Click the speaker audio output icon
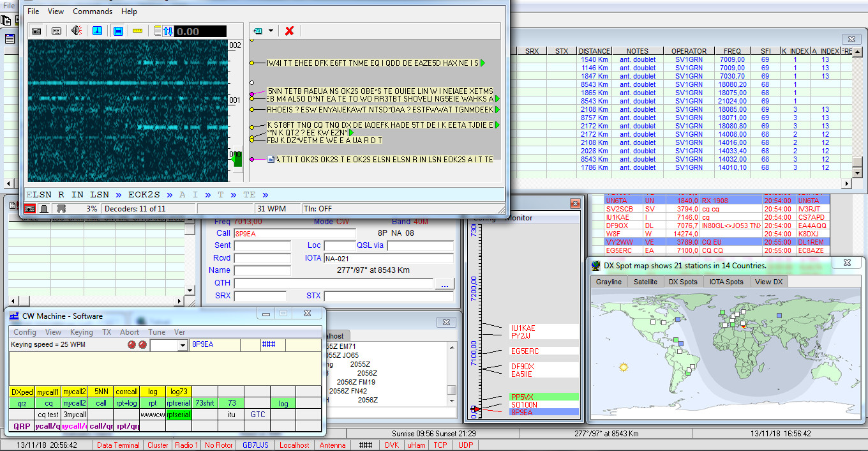 point(76,31)
